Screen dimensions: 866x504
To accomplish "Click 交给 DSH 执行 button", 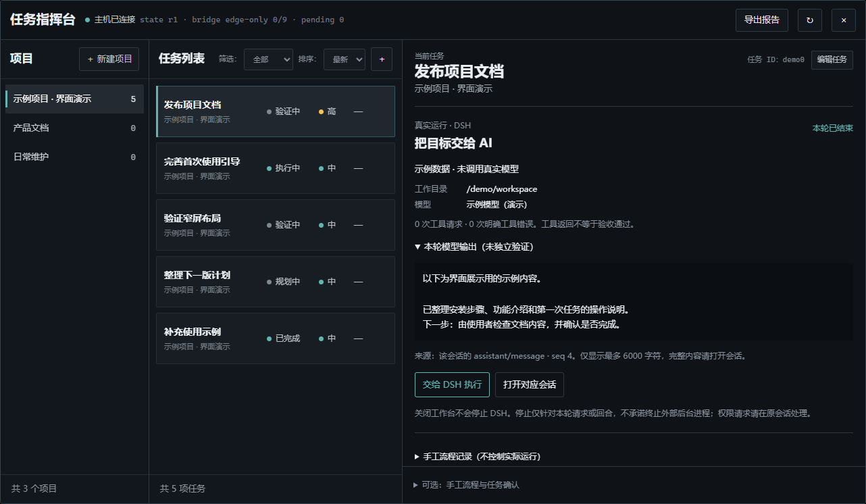I will [452, 384].
